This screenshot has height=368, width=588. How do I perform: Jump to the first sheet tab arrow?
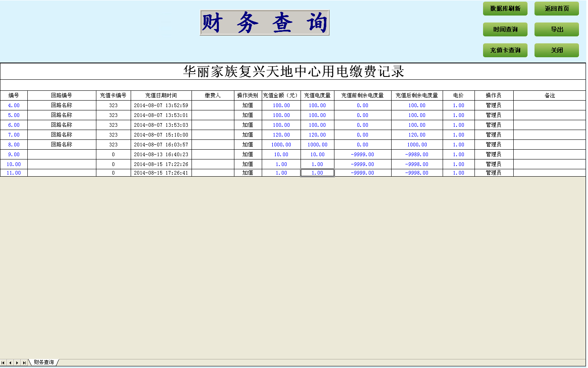(x=3, y=363)
